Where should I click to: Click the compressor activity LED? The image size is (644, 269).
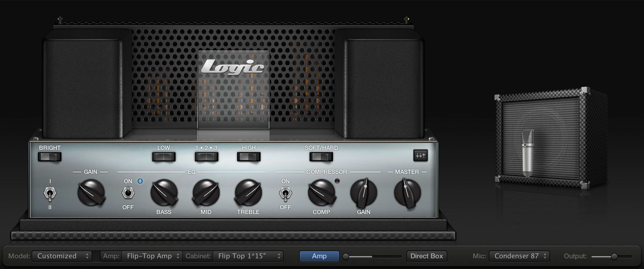[x=337, y=181]
